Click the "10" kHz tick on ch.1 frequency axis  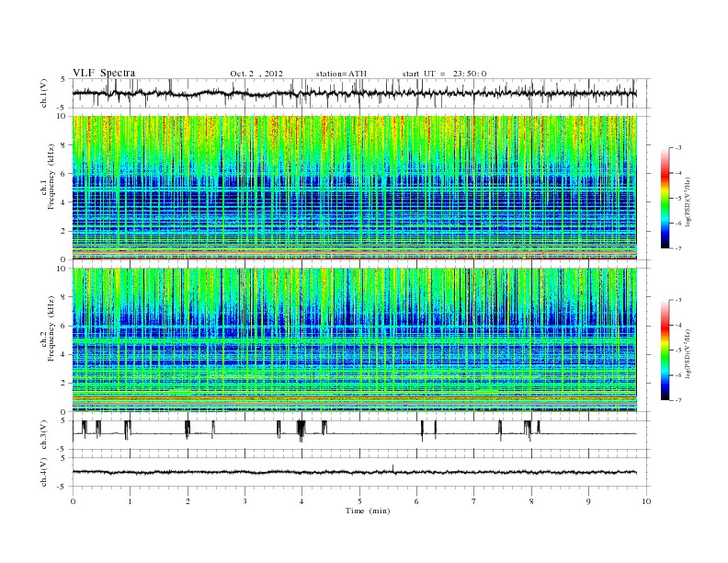coord(62,116)
